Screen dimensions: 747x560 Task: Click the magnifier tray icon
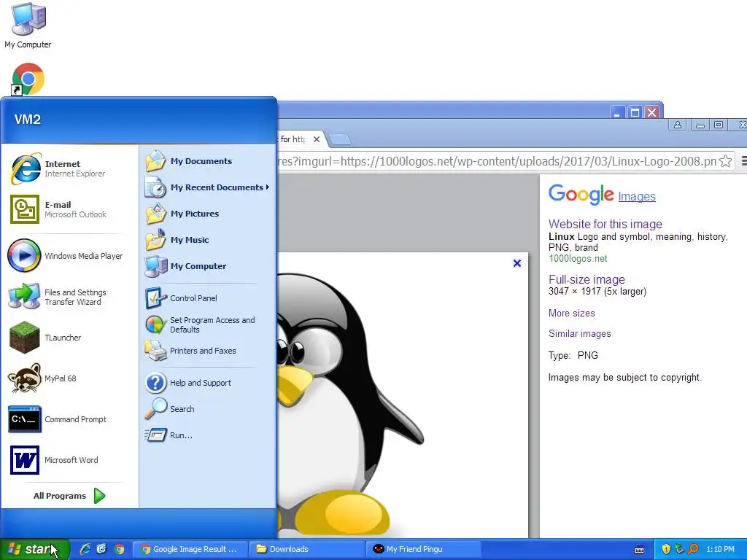(693, 549)
